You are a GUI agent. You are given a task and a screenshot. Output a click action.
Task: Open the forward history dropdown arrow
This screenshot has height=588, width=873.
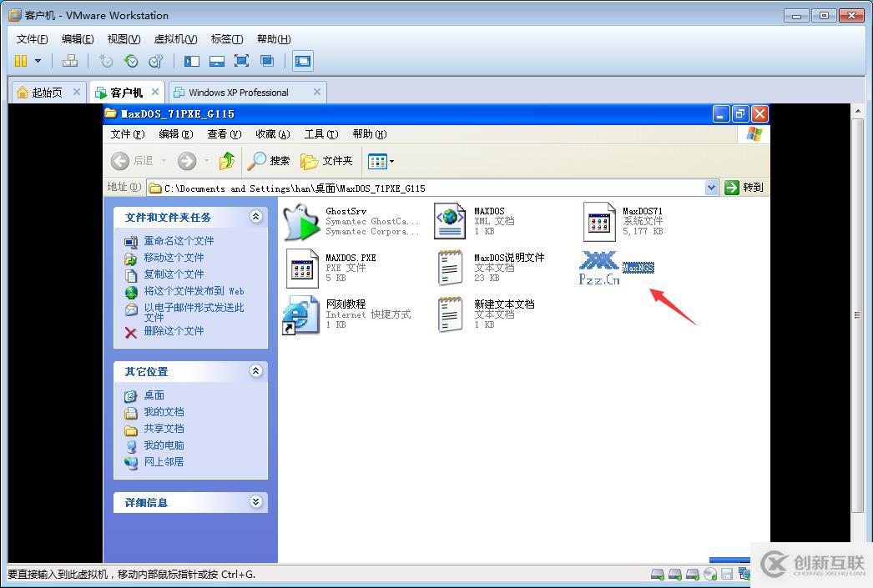coord(206,161)
